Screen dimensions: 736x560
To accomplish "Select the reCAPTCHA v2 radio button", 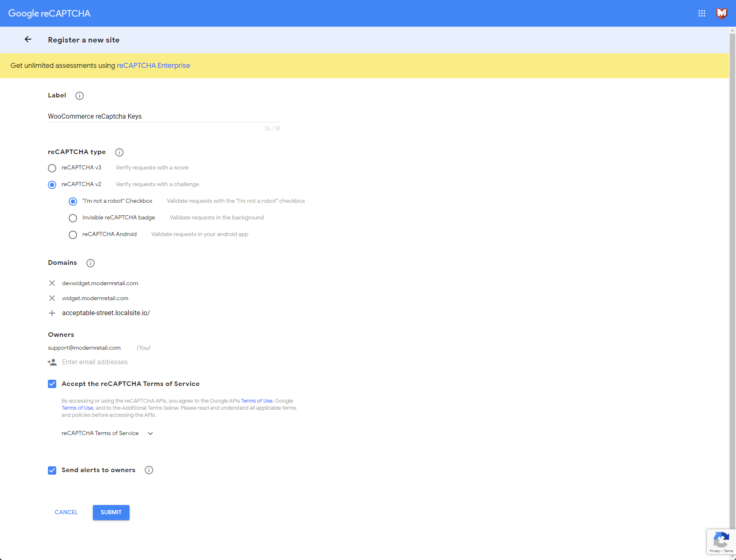I will [x=52, y=185].
